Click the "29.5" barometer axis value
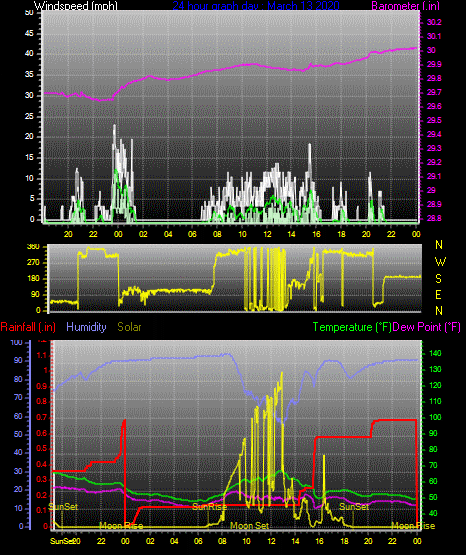The height and width of the screenshot is (555, 466). click(434, 120)
